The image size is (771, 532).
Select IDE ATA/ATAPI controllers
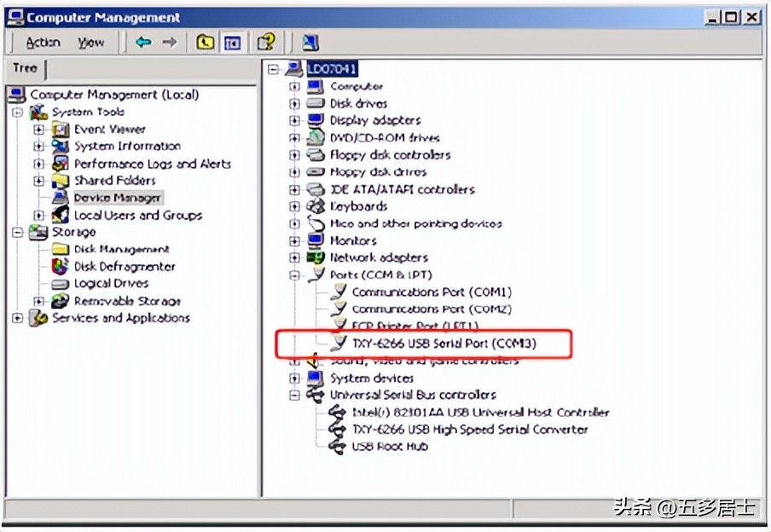(x=403, y=189)
